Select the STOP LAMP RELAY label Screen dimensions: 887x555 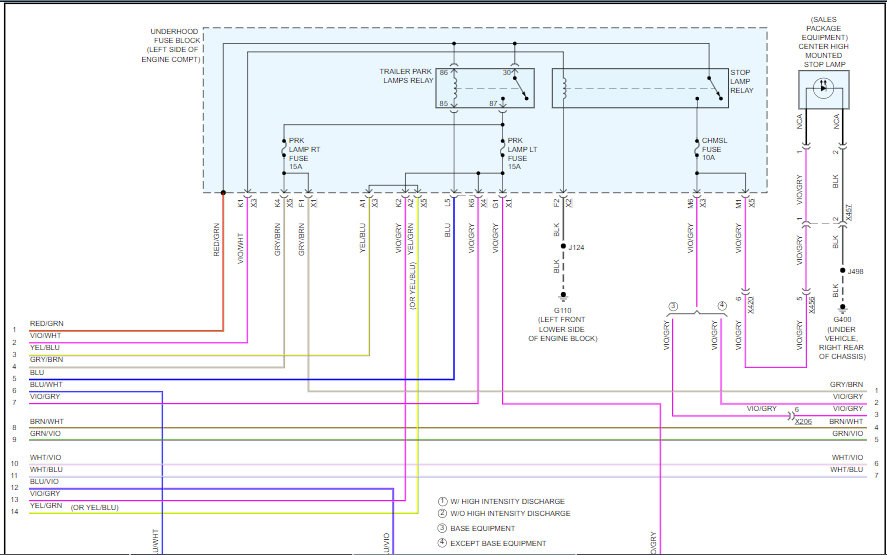pos(742,81)
